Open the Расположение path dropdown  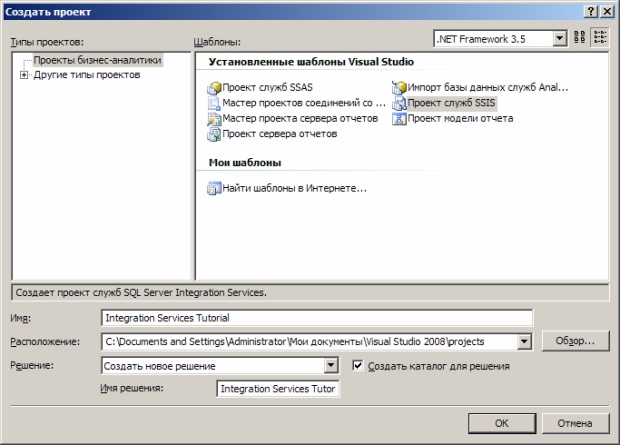click(x=523, y=342)
